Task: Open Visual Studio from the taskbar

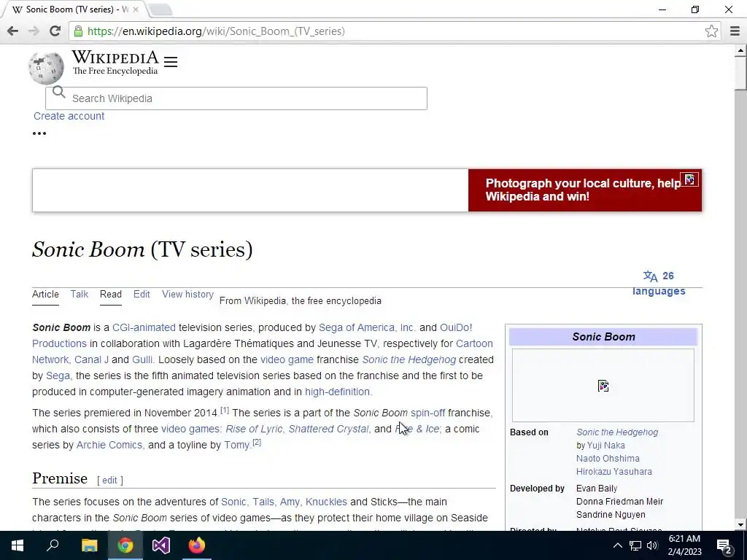Action: coord(161,545)
